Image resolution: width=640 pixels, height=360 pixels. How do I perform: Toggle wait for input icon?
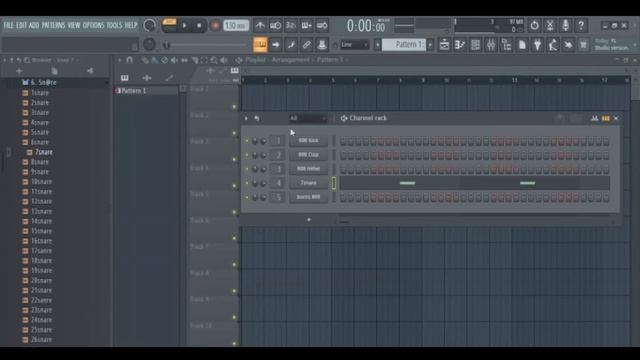[x=276, y=26]
